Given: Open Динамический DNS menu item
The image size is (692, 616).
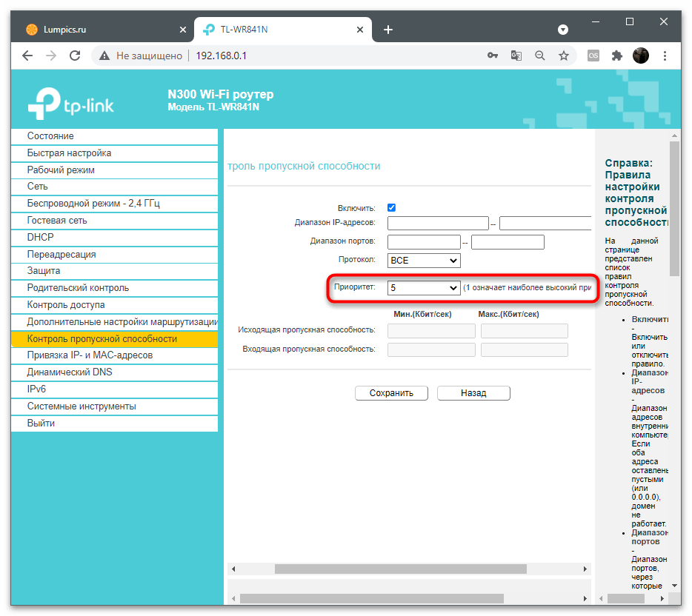Looking at the screenshot, I should (x=114, y=372).
